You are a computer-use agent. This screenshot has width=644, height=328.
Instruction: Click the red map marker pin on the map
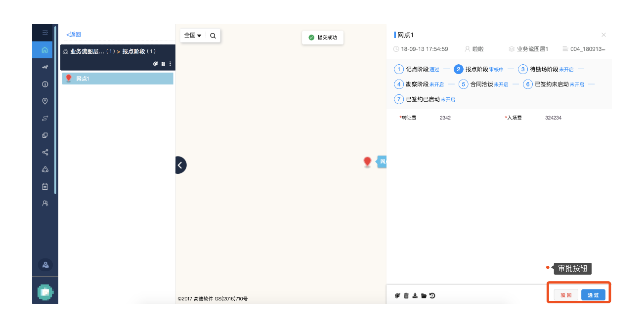[x=367, y=161]
